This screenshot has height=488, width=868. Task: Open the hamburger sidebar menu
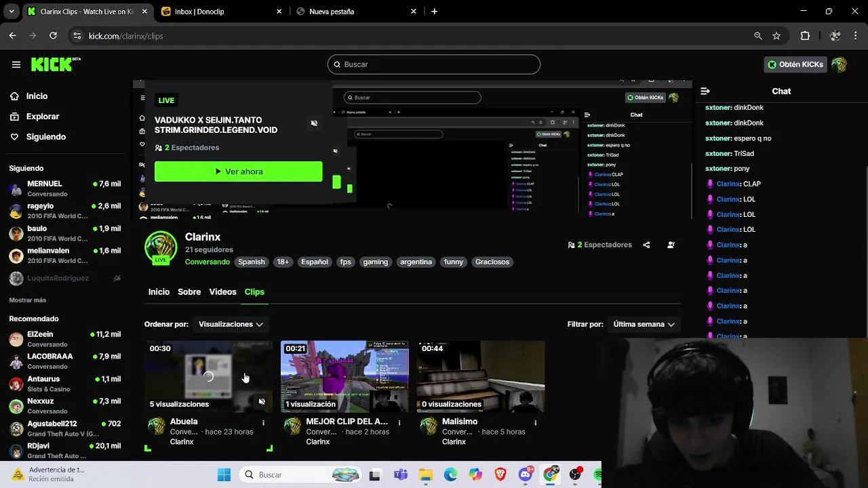(16, 64)
